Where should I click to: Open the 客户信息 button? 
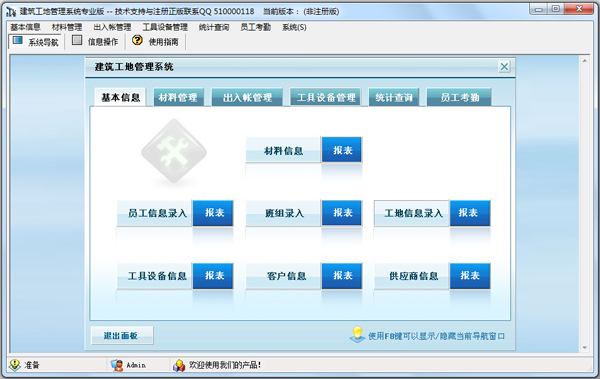coord(283,276)
